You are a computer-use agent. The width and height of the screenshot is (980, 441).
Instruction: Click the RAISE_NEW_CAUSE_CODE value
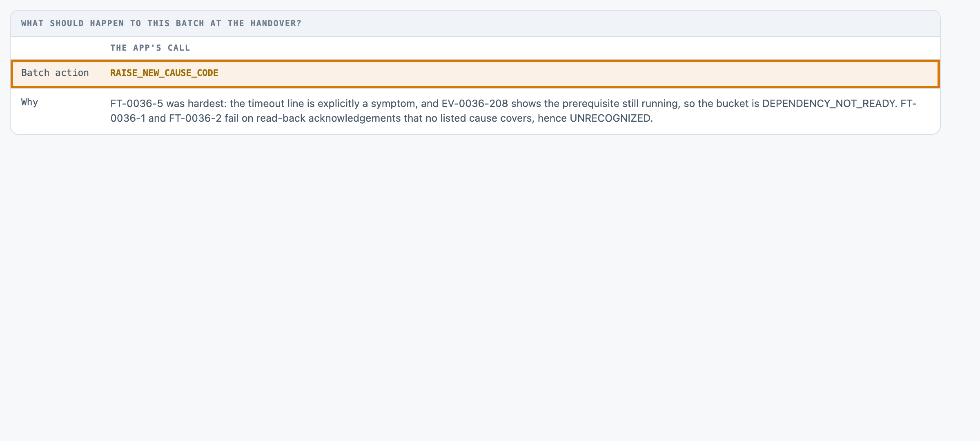pyautogui.click(x=164, y=73)
